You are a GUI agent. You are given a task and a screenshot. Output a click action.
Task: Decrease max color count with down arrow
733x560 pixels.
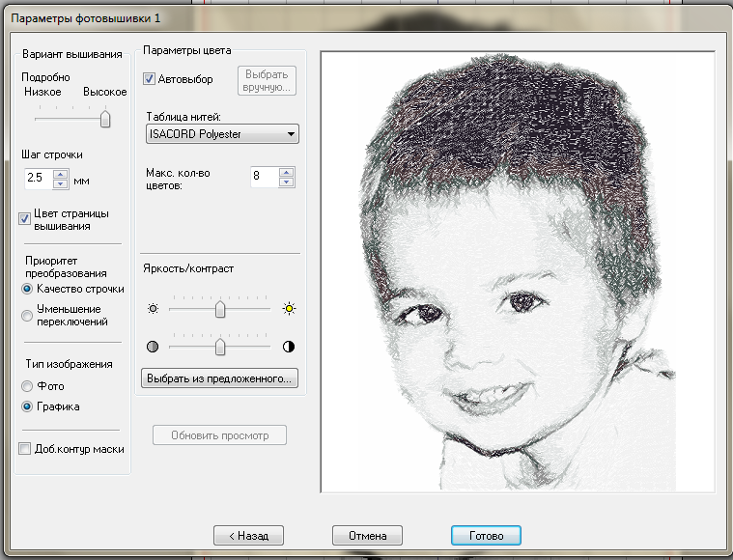[286, 182]
